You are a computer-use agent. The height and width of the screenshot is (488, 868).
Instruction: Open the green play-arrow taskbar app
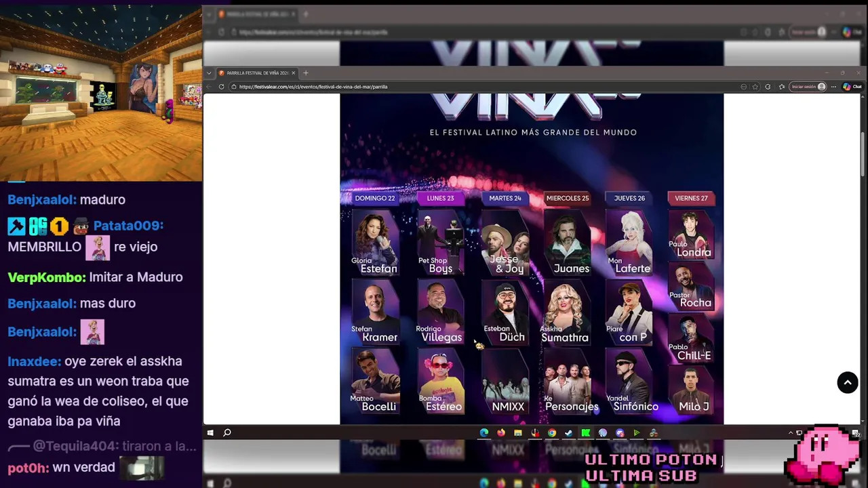[637, 432]
